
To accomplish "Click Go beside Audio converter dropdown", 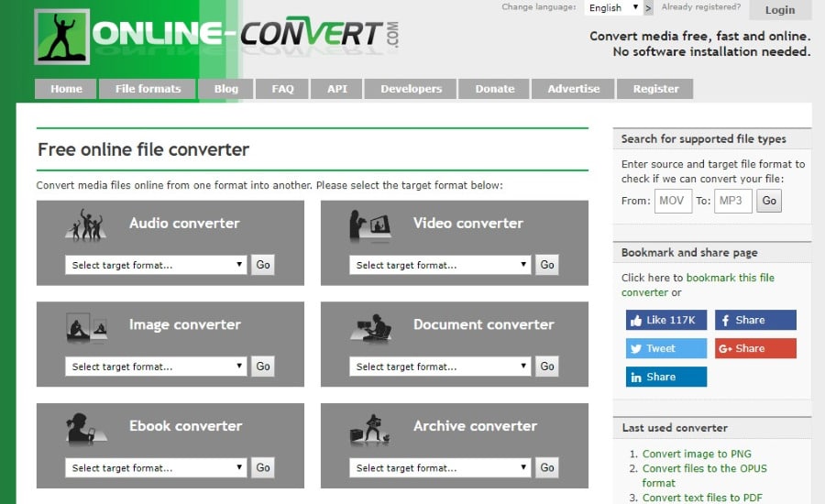I will [262, 265].
